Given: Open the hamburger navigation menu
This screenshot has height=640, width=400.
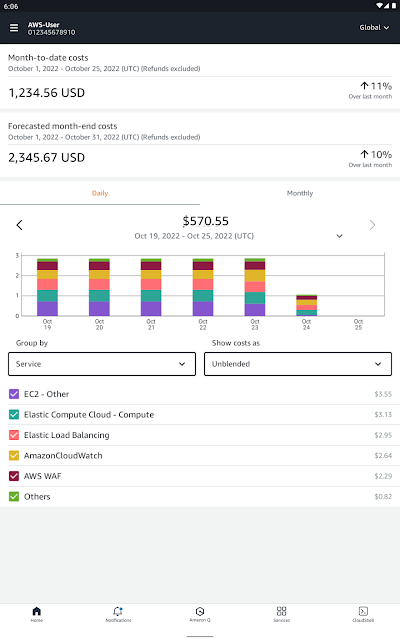Looking at the screenshot, I should [14, 28].
